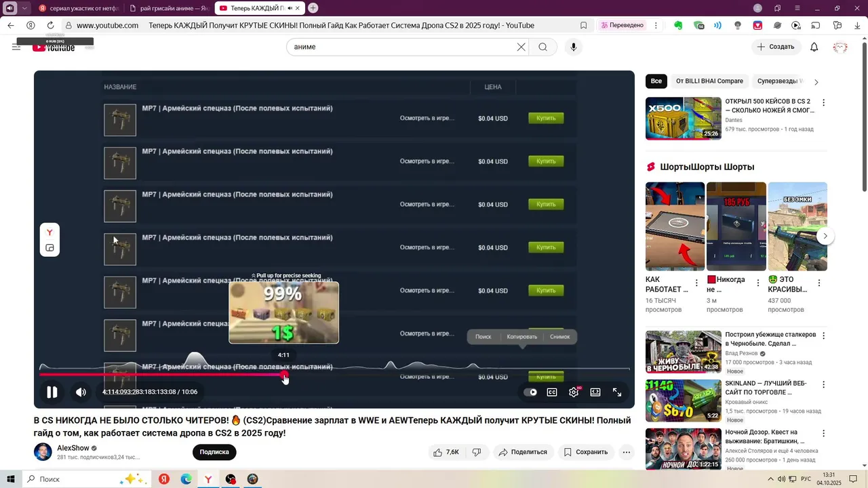Start voice search with the microphone icon
This screenshot has height=488, width=868.
574,47
